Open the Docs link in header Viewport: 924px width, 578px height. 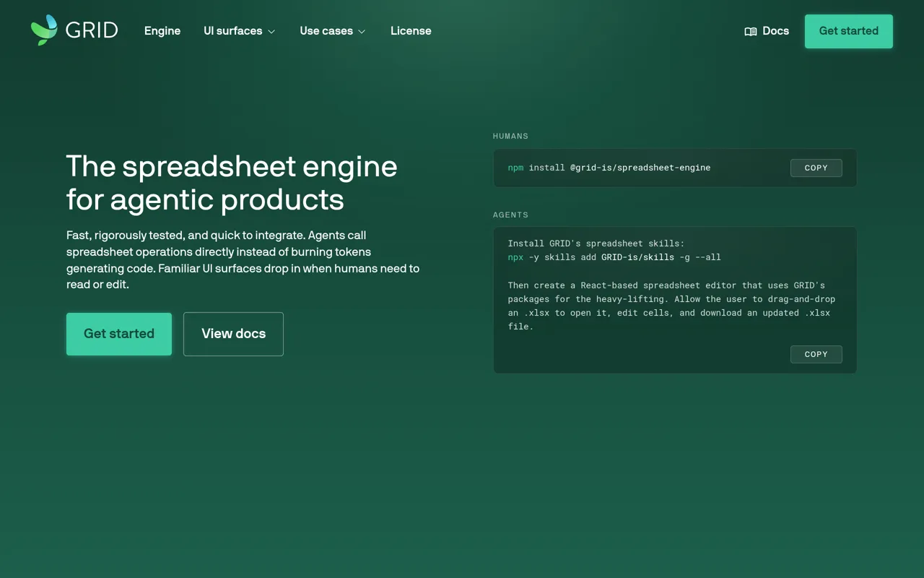(x=767, y=31)
